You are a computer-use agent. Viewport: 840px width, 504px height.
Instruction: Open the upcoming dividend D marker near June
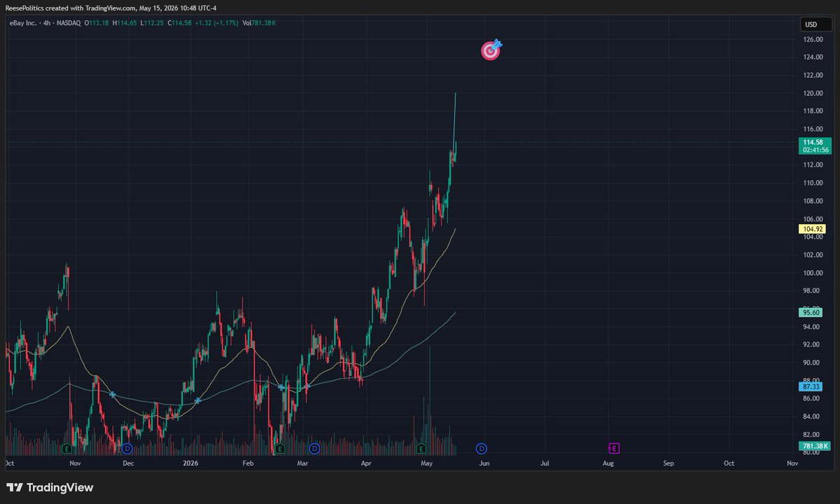[x=482, y=448]
